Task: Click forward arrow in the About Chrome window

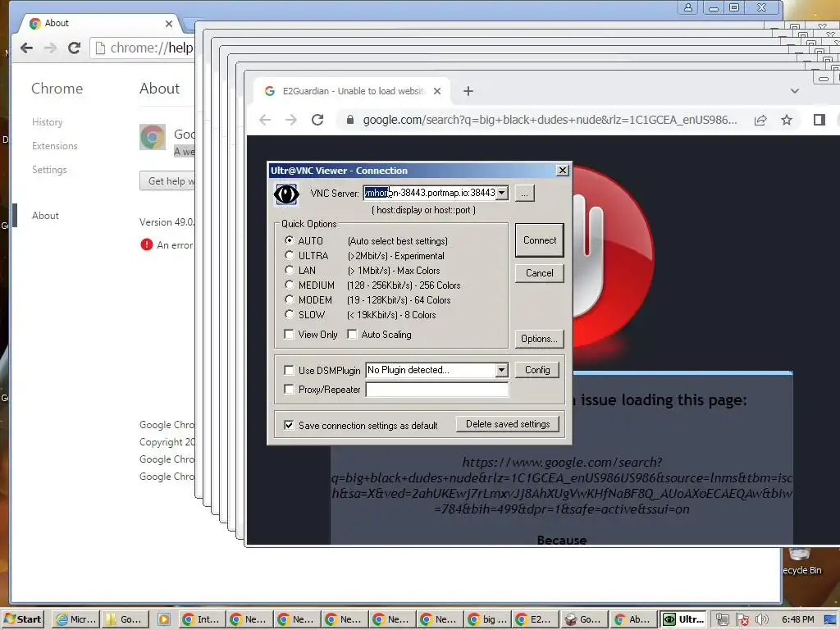Action: 50,48
